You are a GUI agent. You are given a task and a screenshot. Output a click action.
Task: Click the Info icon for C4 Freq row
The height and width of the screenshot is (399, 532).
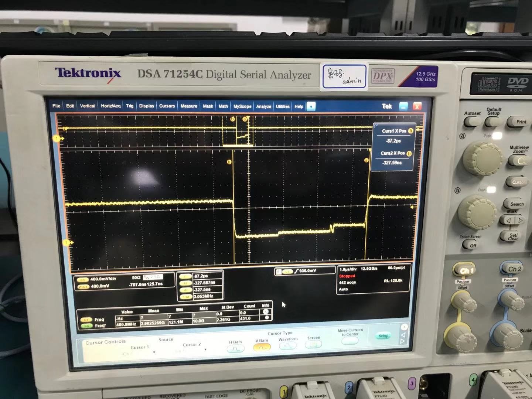(267, 318)
